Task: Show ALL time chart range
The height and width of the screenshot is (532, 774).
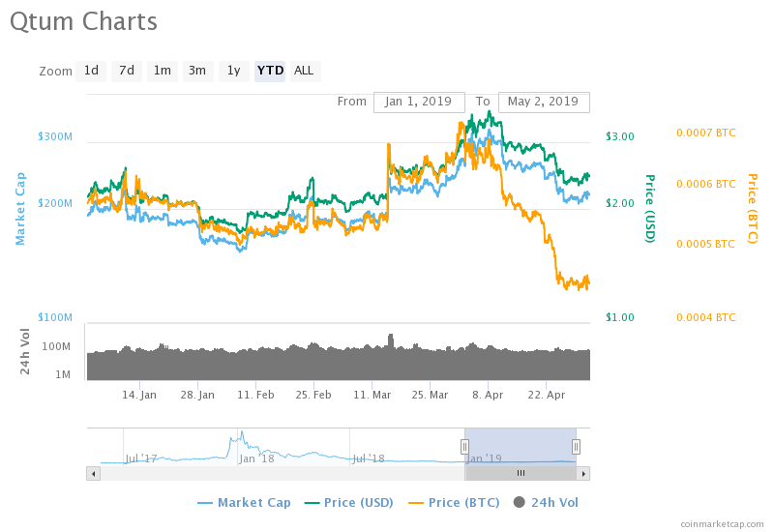Action: coord(305,71)
